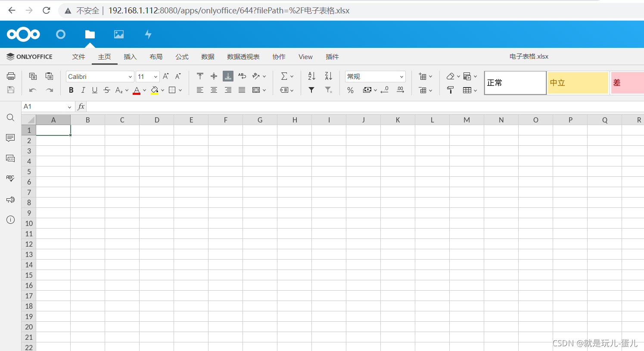
Task: Open named ranges icon
Action: pyautogui.click(x=284, y=90)
